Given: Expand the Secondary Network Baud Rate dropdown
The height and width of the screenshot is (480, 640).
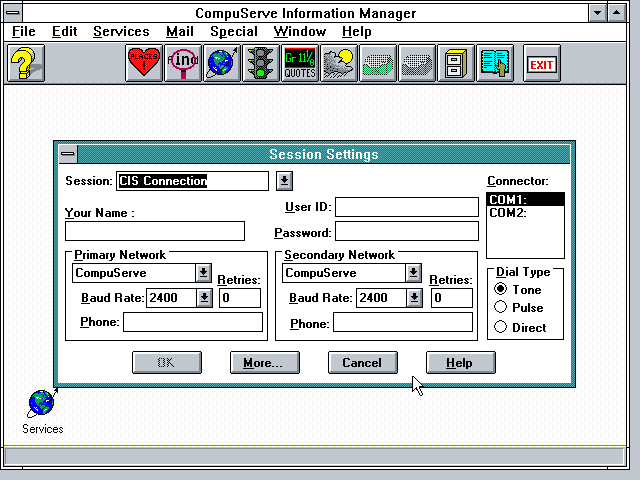Looking at the screenshot, I should click(414, 298).
